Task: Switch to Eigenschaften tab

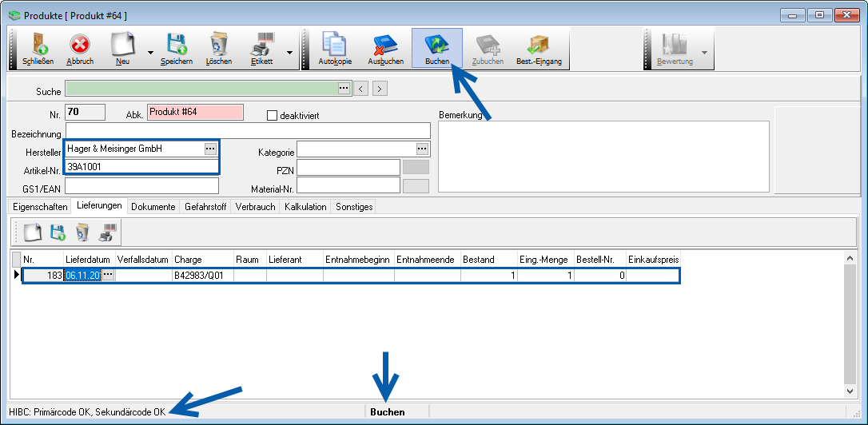Action: coord(41,206)
